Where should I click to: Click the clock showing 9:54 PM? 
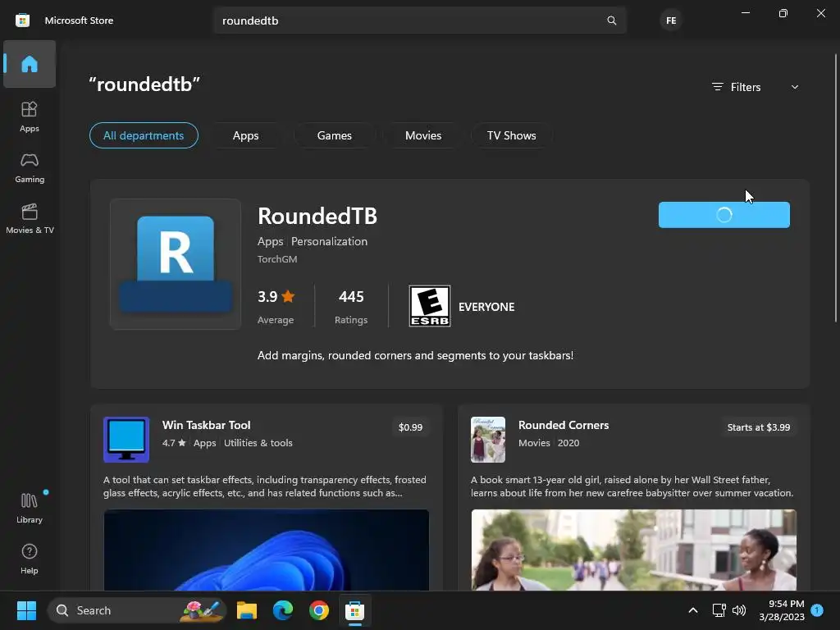(786, 604)
